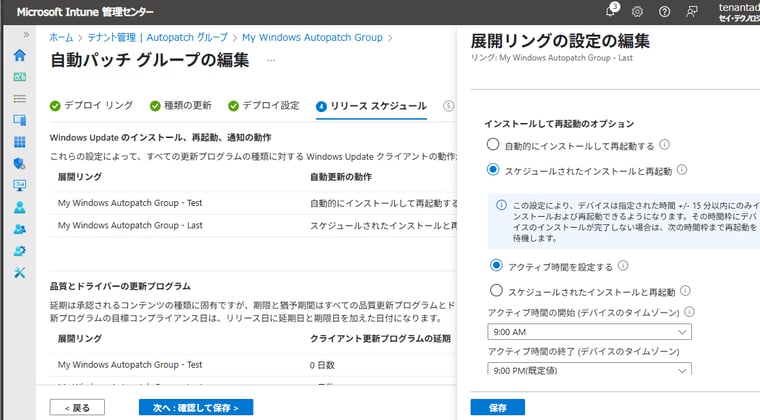The image size is (760, 420).
Task: Select My Windows Autopatch Group - Last in Windows Update table
Action: (x=130, y=225)
